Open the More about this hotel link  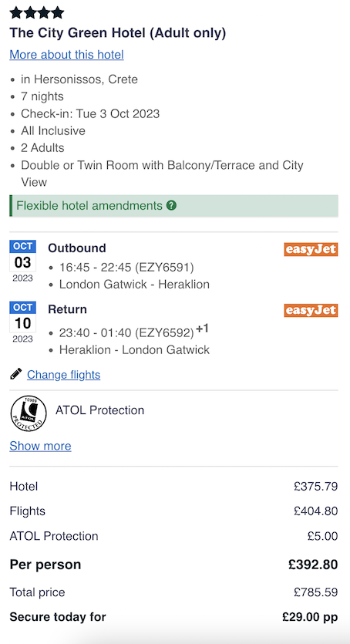(66, 55)
